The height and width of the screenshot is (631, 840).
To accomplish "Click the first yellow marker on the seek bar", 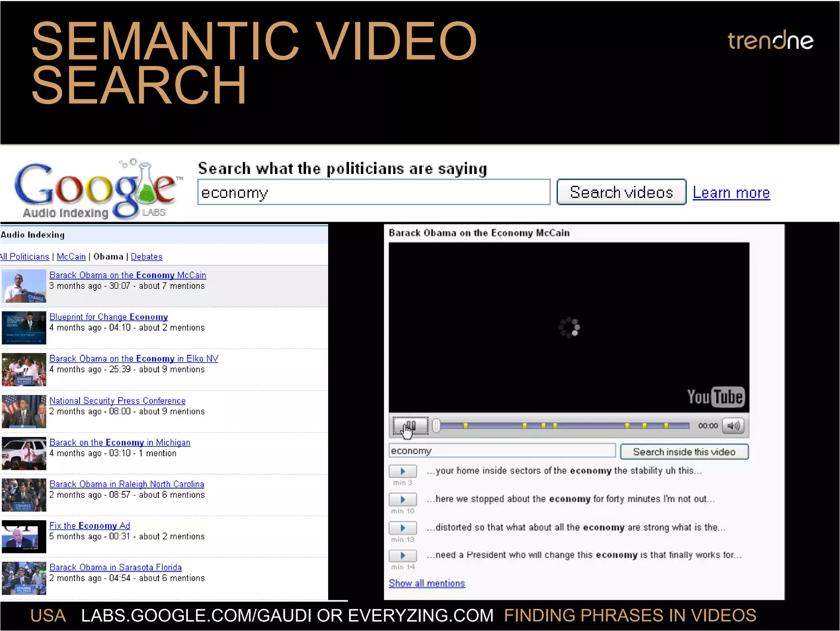I will (x=466, y=426).
